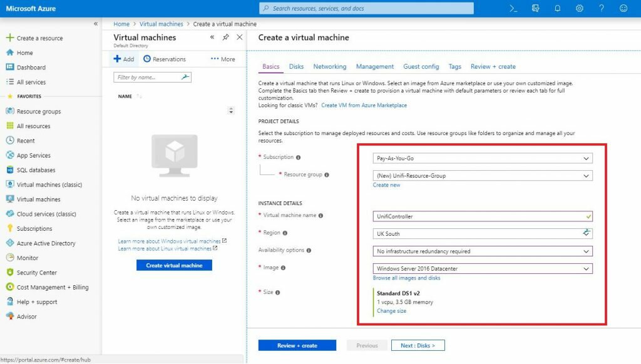Open the Directory and subscription filter icon

(x=536, y=8)
